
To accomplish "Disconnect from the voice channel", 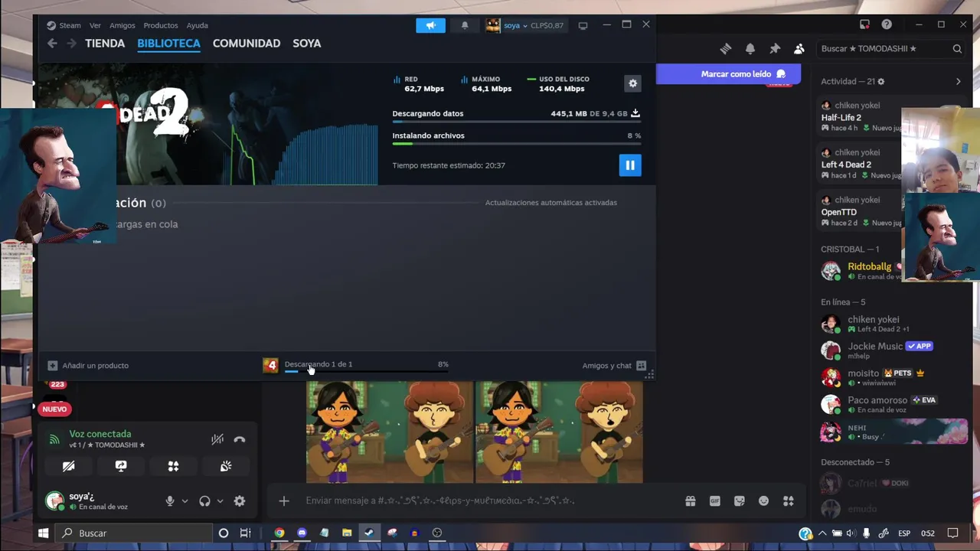I will pyautogui.click(x=240, y=439).
